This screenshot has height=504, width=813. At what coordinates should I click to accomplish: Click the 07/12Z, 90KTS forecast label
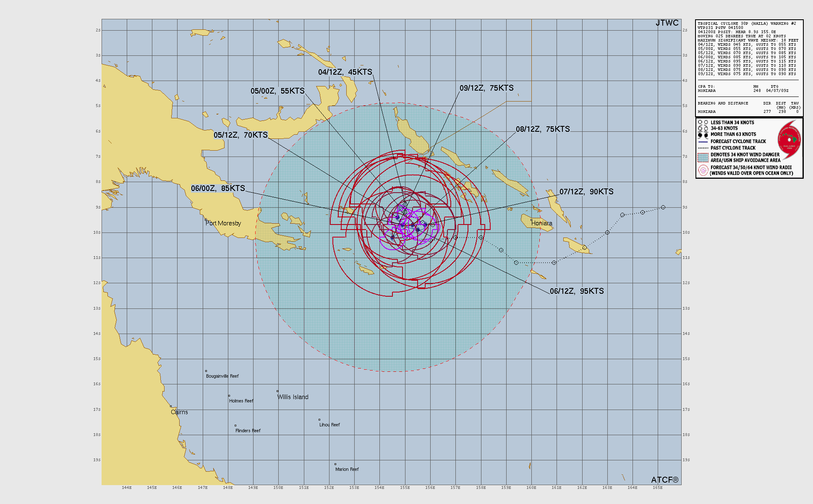(586, 192)
